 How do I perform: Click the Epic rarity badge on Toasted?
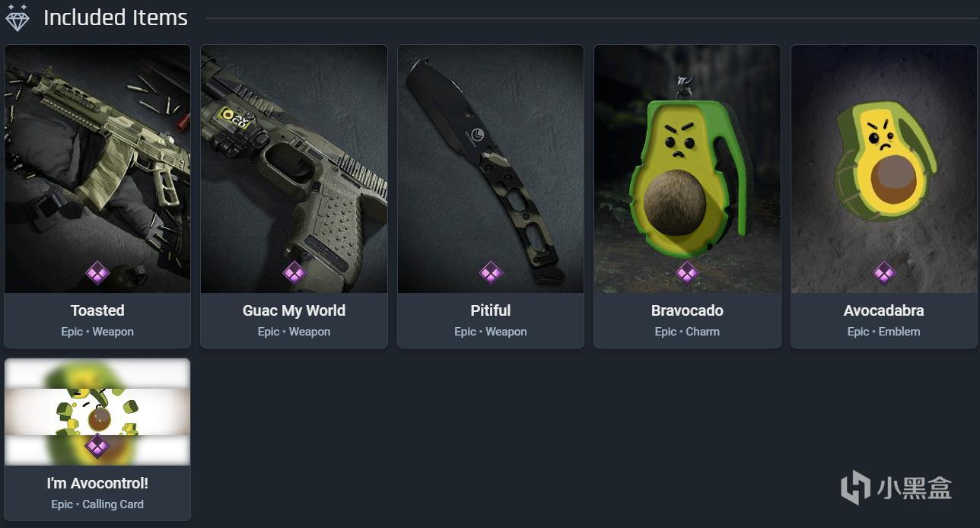point(97,272)
